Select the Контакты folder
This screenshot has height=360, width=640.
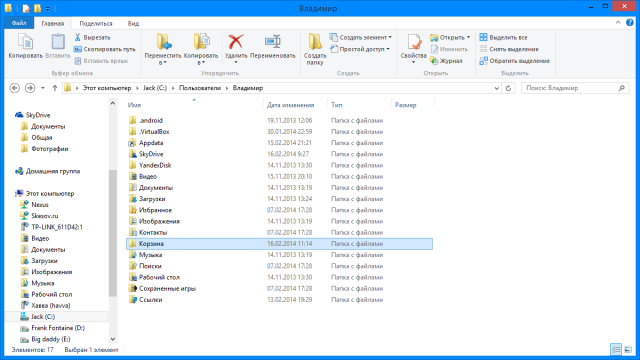coord(153,232)
